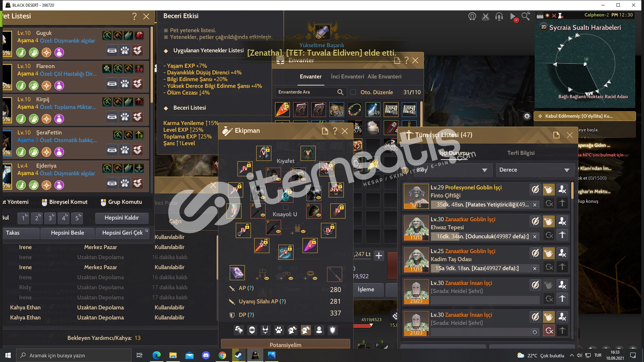Select pet preset number 3

50,218
